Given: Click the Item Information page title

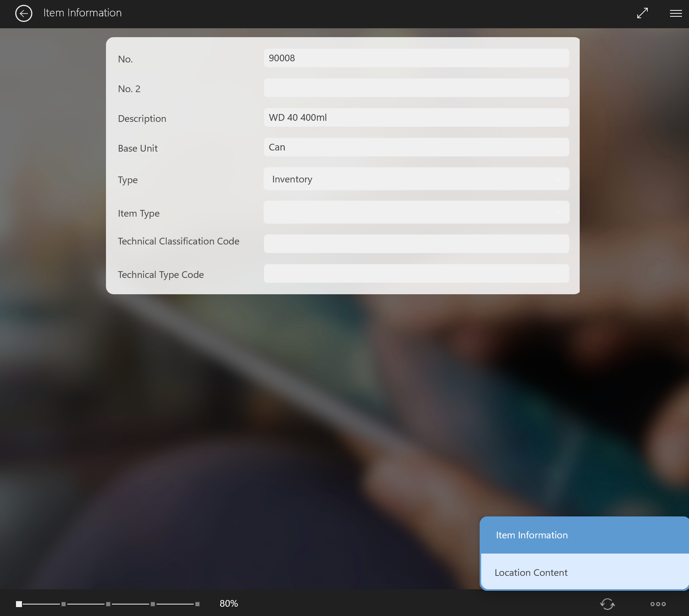Looking at the screenshot, I should [83, 13].
